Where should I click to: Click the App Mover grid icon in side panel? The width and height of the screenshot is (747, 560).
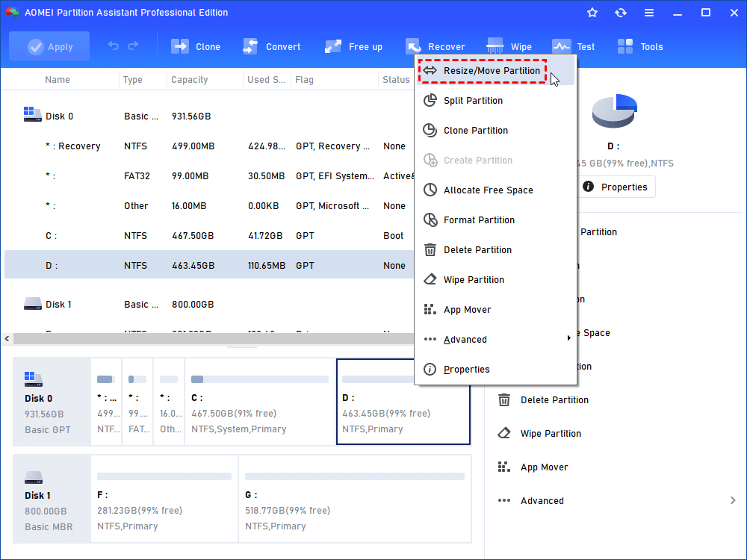pos(504,467)
